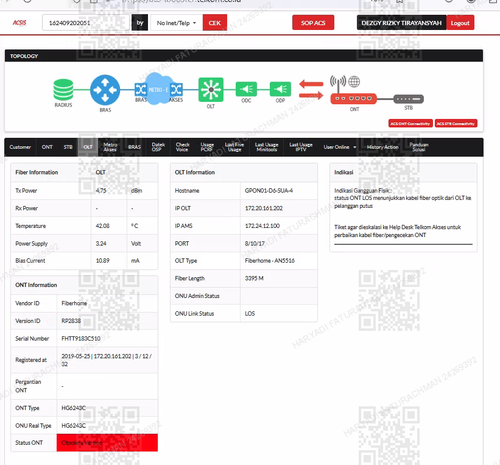Focus the service number input field
The image size is (500, 465).
click(86, 23)
